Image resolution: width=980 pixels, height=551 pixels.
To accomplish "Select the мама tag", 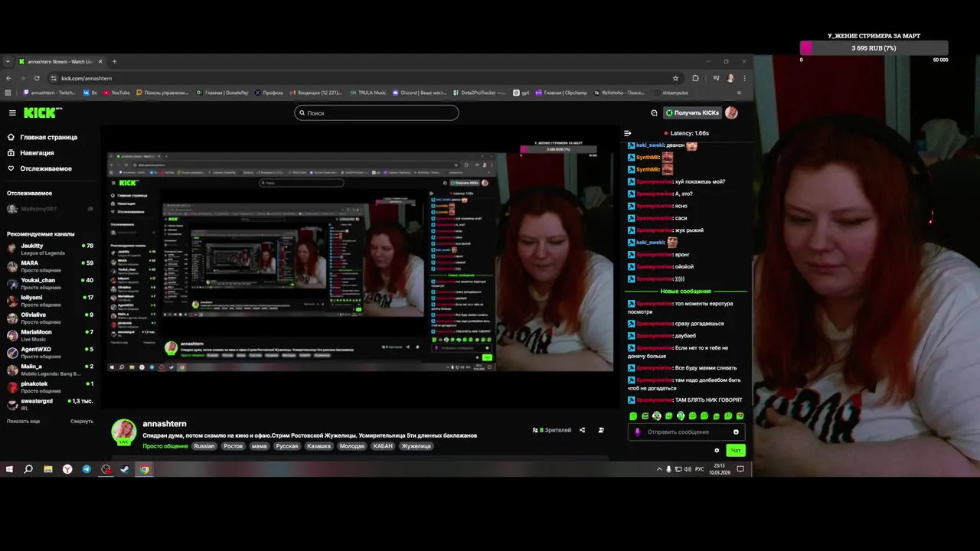I will pos(259,446).
